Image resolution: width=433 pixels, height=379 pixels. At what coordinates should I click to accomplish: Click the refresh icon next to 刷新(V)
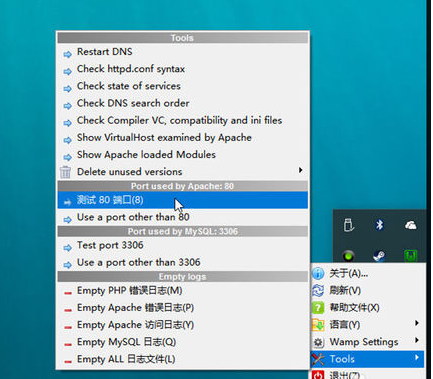click(318, 290)
